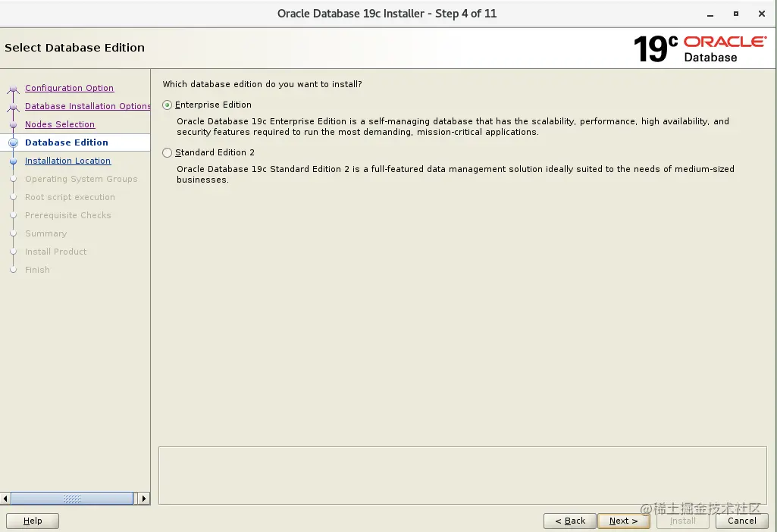This screenshot has height=532, width=777.
Task: Click the Standard Edition 2 description text
Action: point(456,174)
